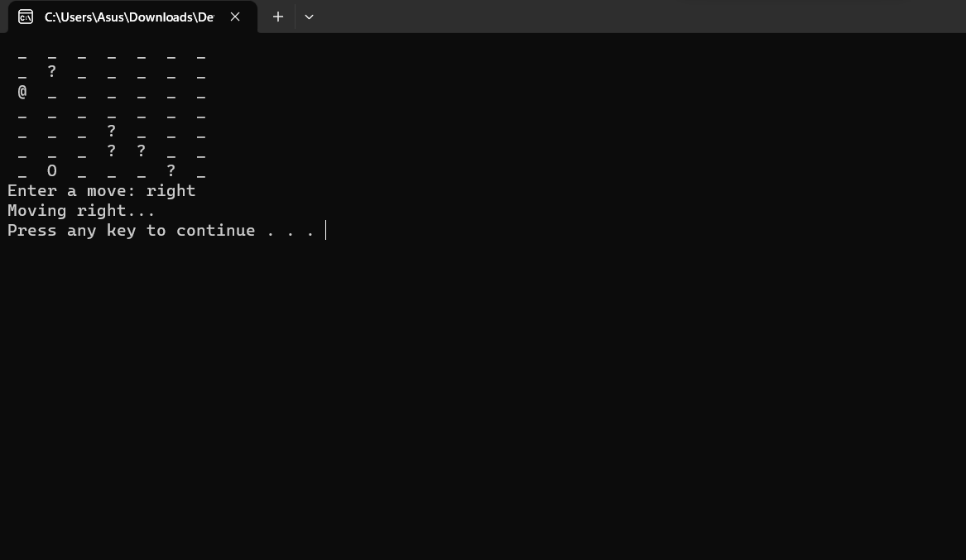Screen dimensions: 966x560
Task: Click the 'Moving right...' status line
Action: (81, 210)
